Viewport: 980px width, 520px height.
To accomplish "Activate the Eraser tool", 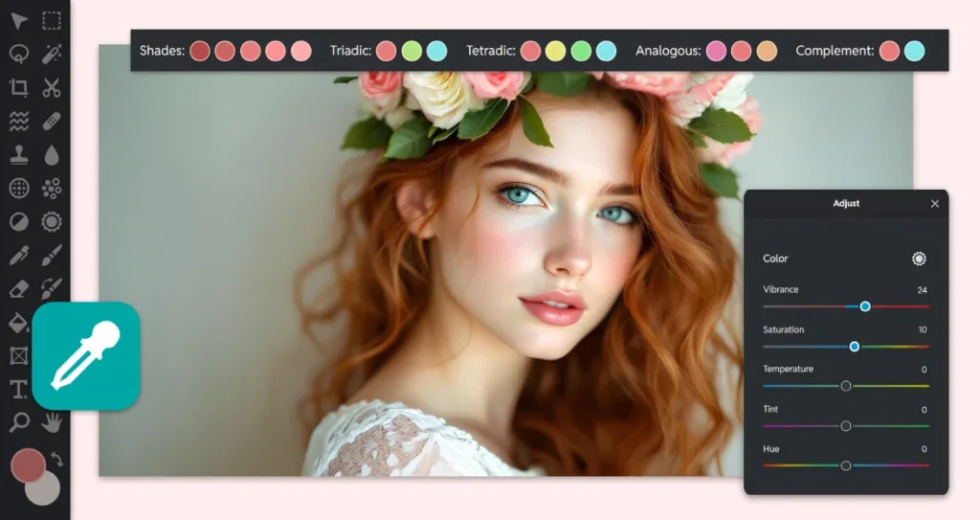I will point(19,289).
